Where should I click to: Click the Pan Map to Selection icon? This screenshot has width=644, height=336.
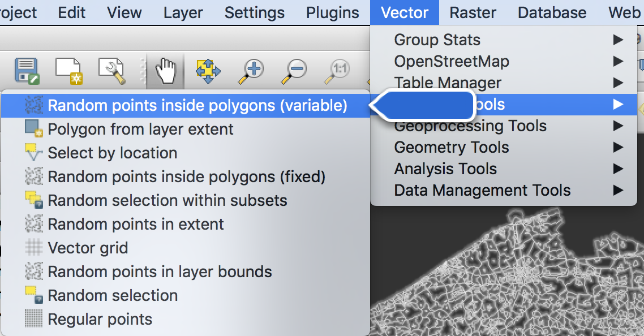pos(208,71)
